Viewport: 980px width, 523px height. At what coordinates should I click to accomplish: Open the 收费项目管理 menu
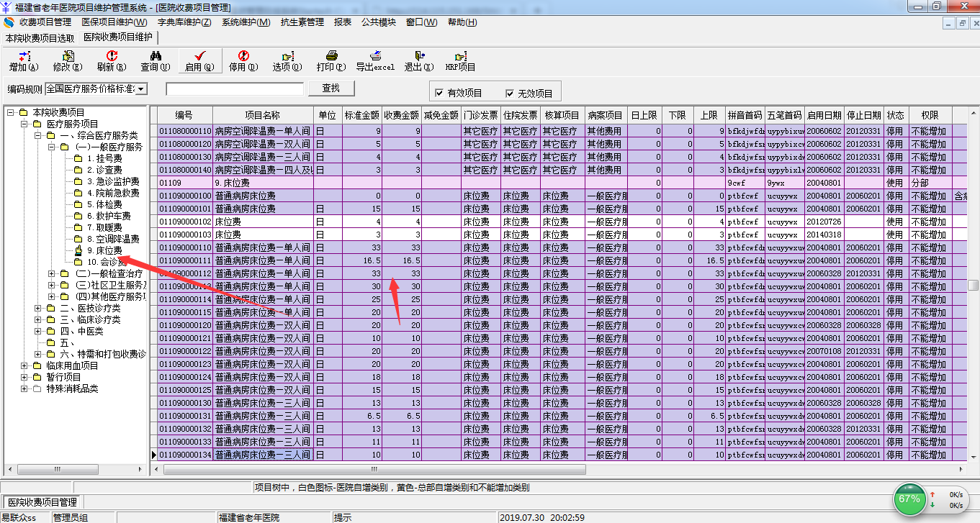pyautogui.click(x=45, y=22)
